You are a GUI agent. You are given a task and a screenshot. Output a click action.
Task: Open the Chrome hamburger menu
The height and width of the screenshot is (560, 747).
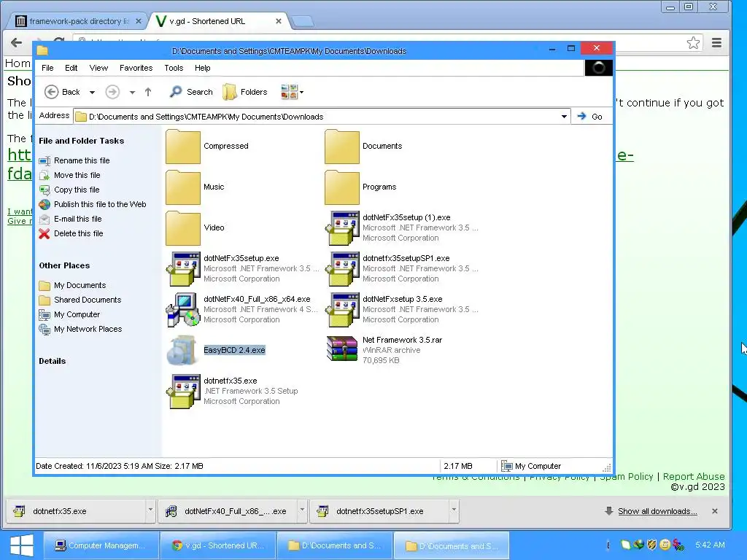click(716, 43)
